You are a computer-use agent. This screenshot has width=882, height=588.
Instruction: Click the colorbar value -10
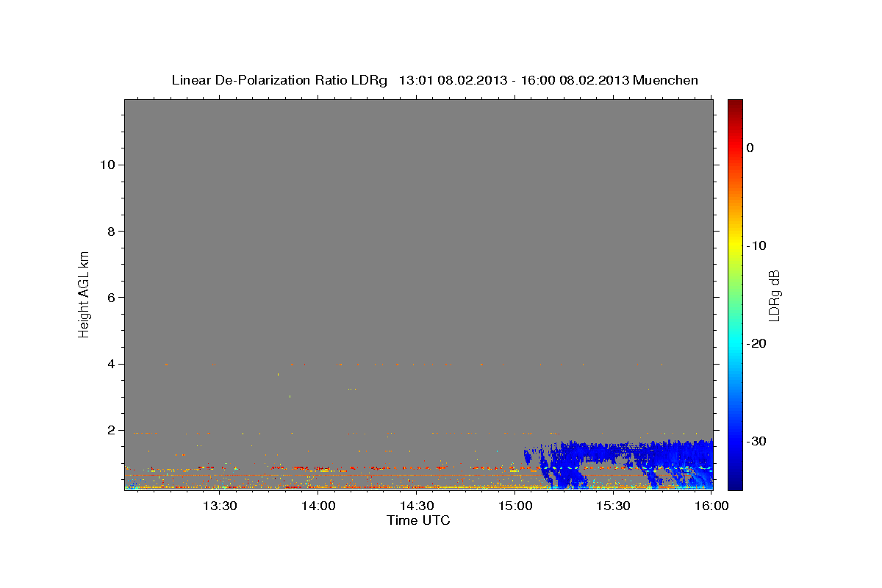click(x=757, y=245)
